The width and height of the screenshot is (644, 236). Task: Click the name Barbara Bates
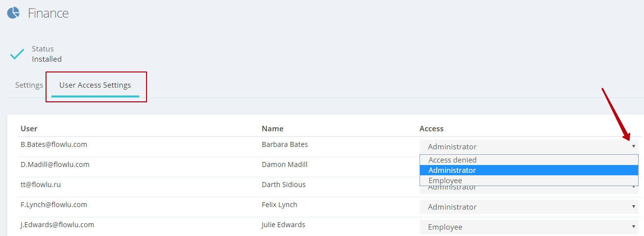(x=285, y=144)
